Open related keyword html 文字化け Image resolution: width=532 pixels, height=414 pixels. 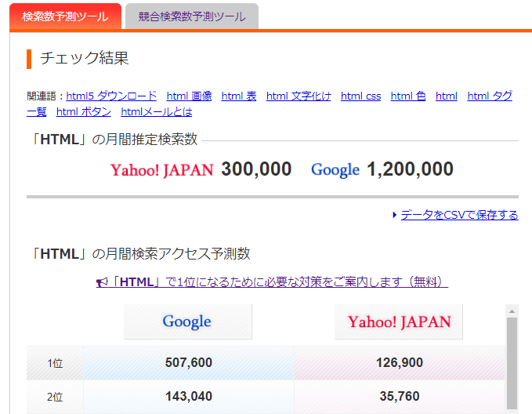coord(299,96)
